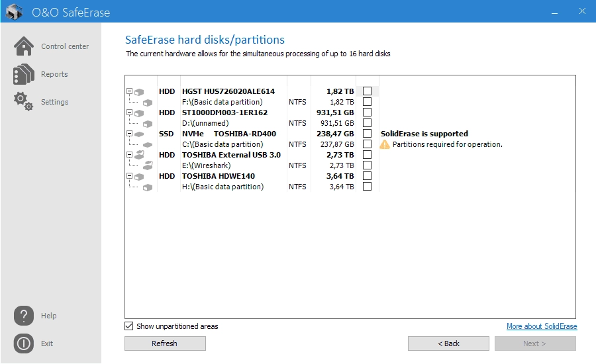Viewport: 596px width, 364px height.
Task: Check the NVMe TOSHIBA-RD400 disk checkbox
Action: coord(367,134)
